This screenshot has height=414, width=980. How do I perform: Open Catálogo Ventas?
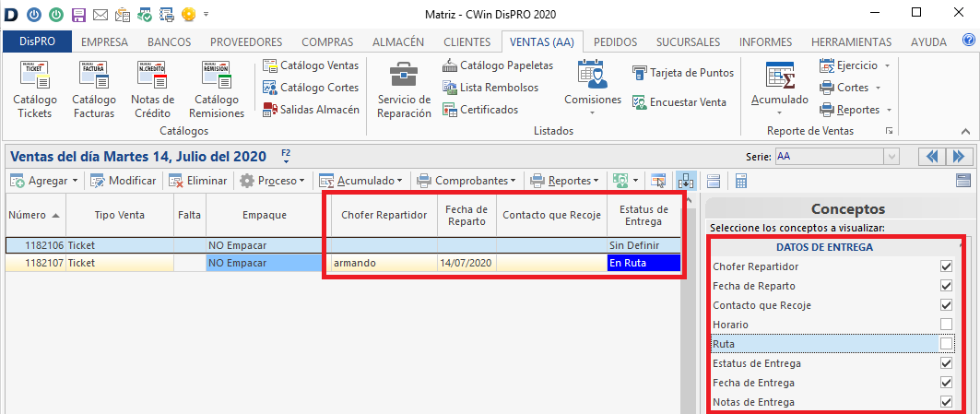pos(311,65)
